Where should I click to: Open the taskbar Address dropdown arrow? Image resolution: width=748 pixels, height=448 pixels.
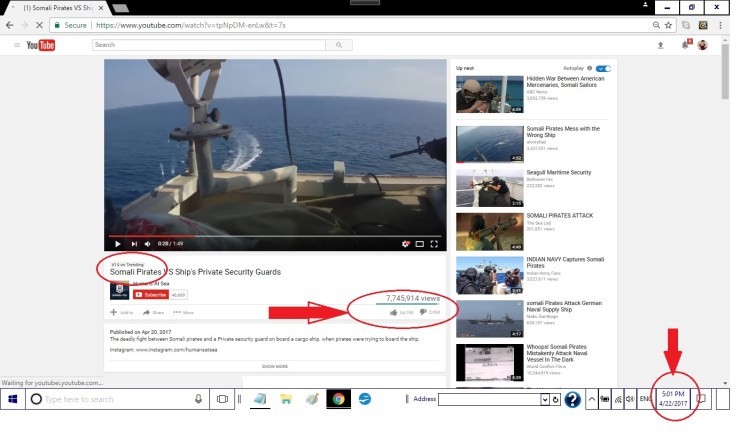pyautogui.click(x=545, y=399)
